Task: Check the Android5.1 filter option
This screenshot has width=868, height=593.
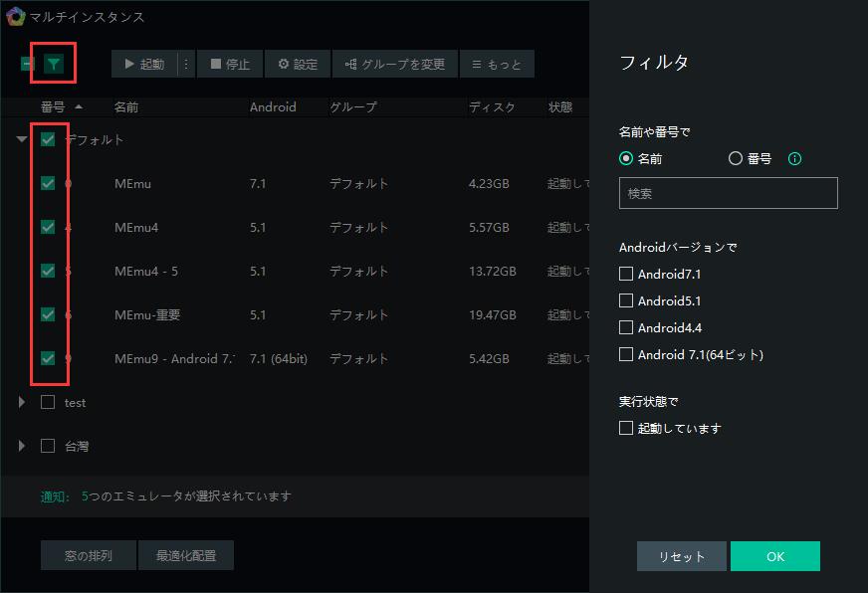Action: [626, 300]
